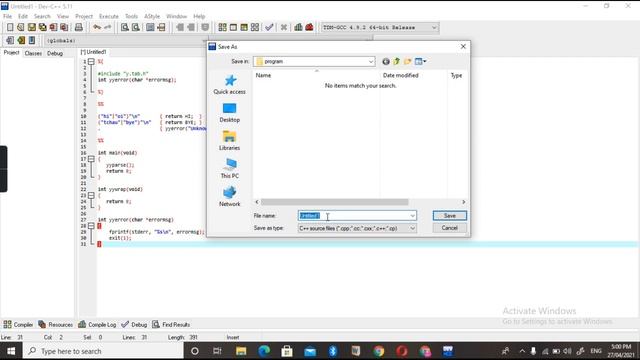Open the Edit menu
Image resolution: width=640 pixels, height=360 pixels.
point(23,16)
